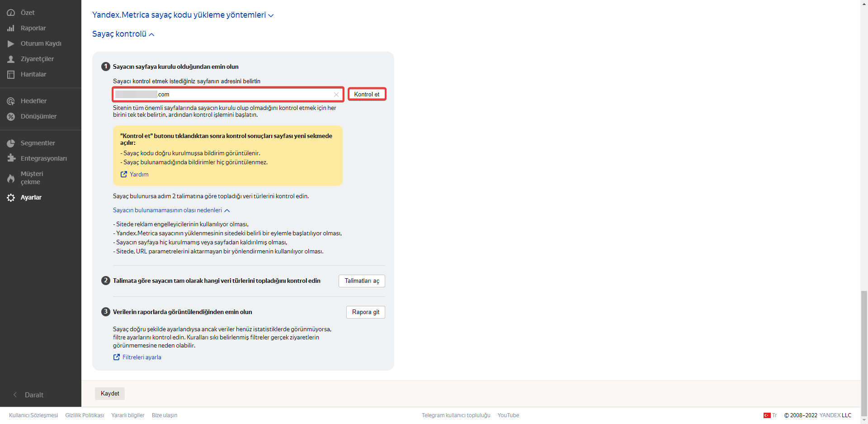Click the vertical scrollbar thumb
Screen dimensions: 868x424
tap(864, 353)
